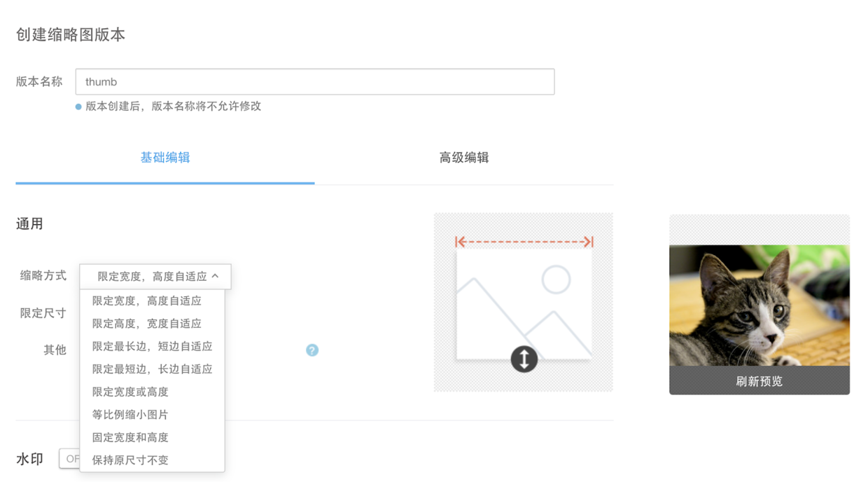This screenshot has height=482, width=868.
Task: Click the vertical resize arrows icon on the diagram
Action: (x=524, y=359)
